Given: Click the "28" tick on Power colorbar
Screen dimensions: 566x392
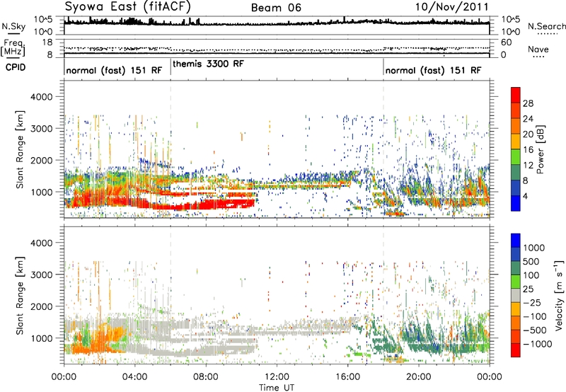Looking at the screenshot, I should coord(528,103).
